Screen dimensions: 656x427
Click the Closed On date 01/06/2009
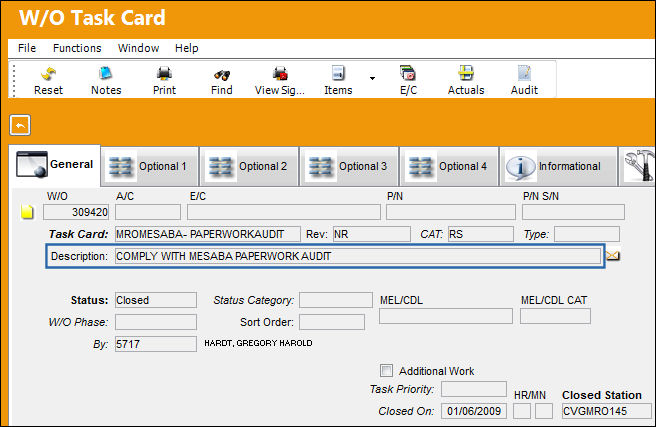(474, 411)
